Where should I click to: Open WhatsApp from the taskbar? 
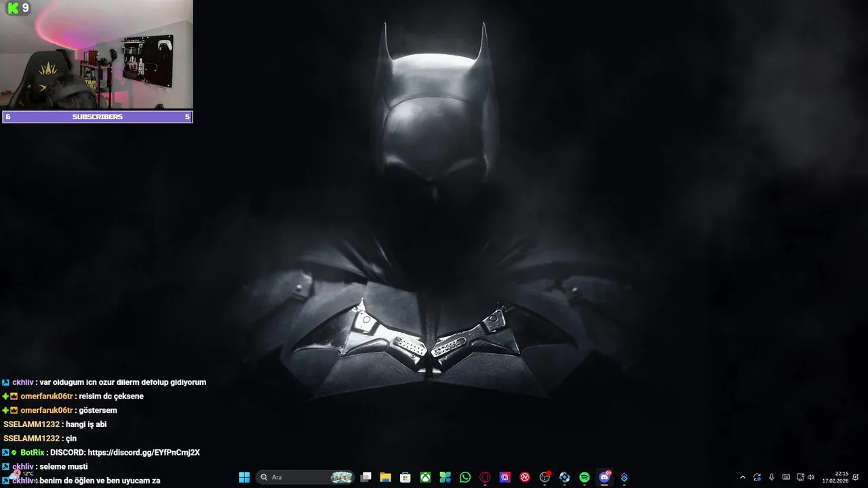(x=465, y=477)
